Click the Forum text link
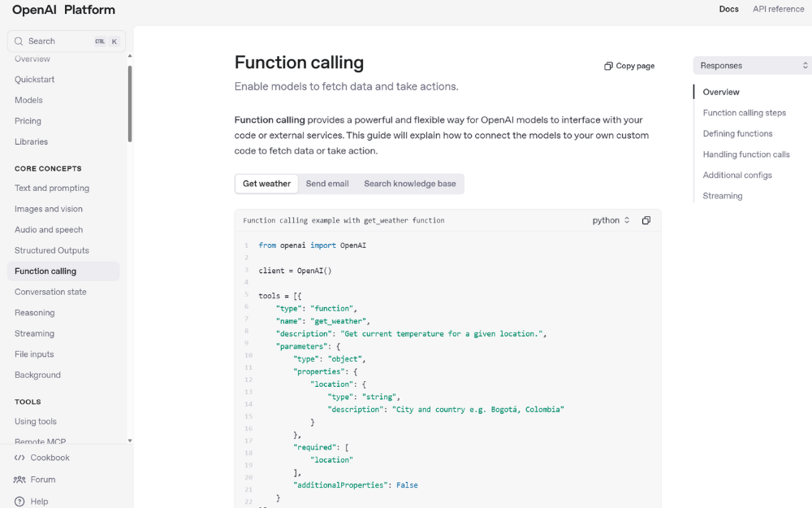812x508 pixels. (42, 480)
